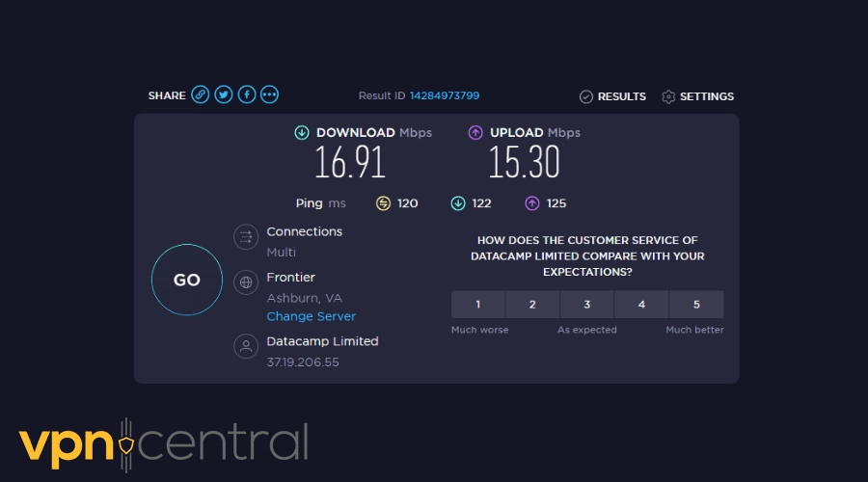Share result on Twitter icon

224,94
